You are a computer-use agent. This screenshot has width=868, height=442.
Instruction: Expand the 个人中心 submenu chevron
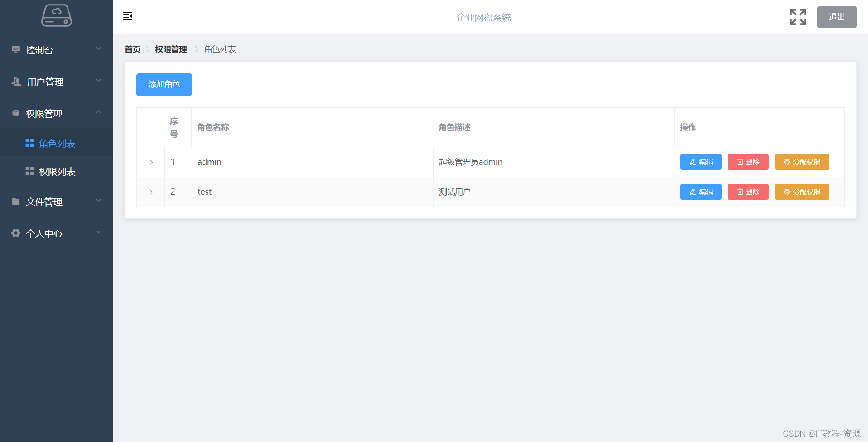pyautogui.click(x=99, y=232)
